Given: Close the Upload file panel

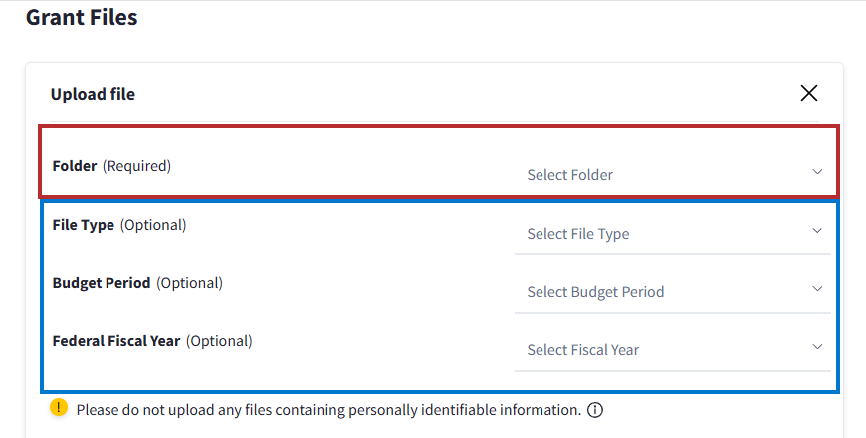Looking at the screenshot, I should click(809, 93).
